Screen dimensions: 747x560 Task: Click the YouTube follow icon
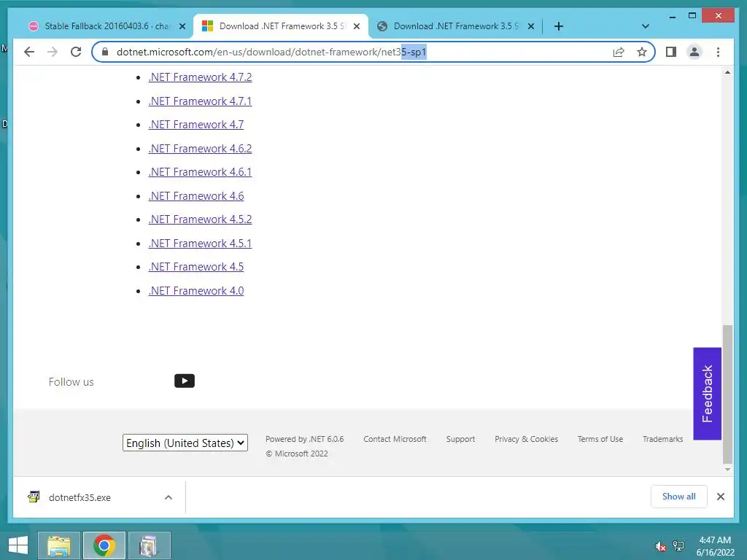pyautogui.click(x=185, y=381)
